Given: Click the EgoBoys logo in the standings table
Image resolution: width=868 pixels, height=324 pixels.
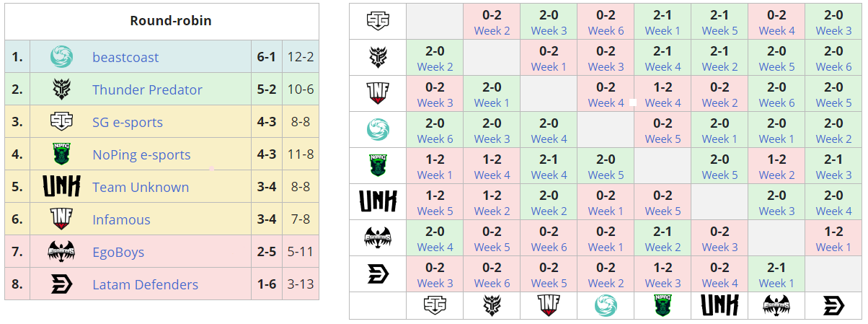Looking at the screenshot, I should 61,252.
